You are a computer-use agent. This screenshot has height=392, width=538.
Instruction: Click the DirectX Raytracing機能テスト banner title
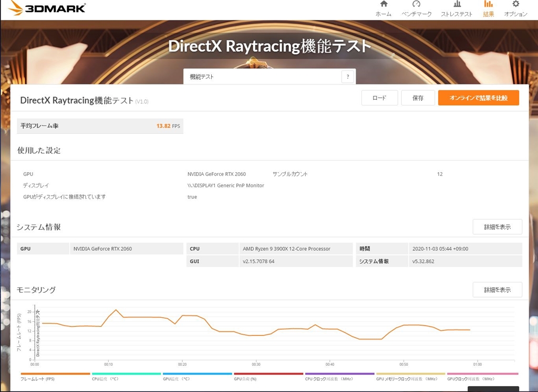270,46
